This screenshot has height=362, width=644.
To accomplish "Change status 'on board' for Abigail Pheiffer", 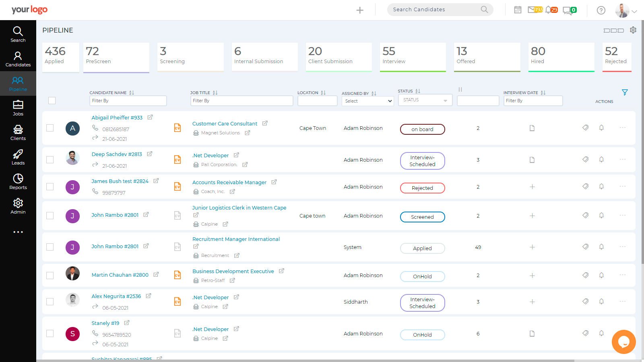I will [x=422, y=129].
